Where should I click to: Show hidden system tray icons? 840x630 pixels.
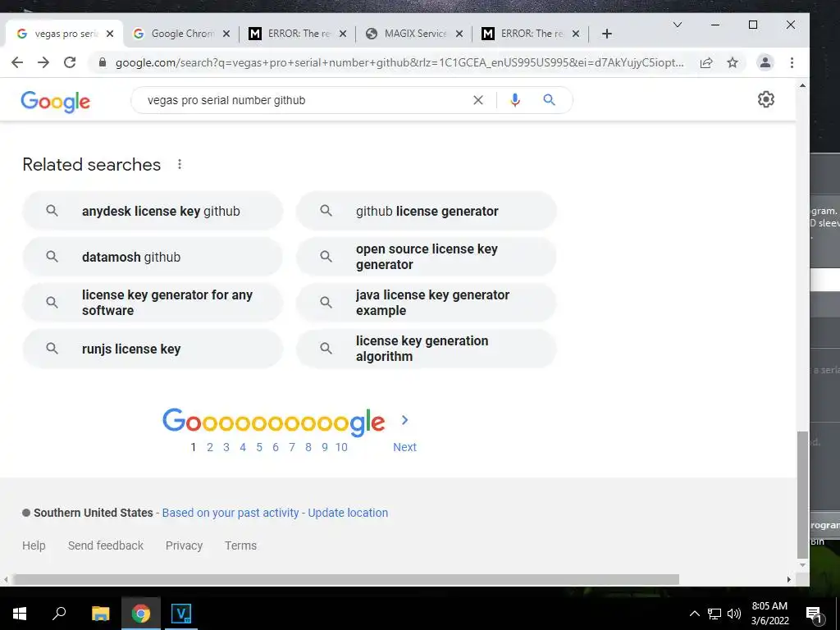(x=694, y=614)
